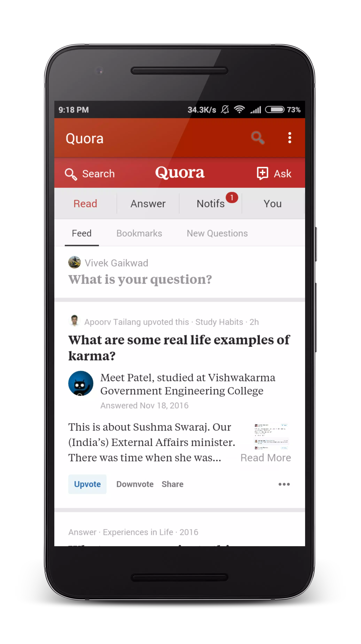Tap the Downvote icon on karma answer
Screen dimensions: 361x644
pos(134,483)
